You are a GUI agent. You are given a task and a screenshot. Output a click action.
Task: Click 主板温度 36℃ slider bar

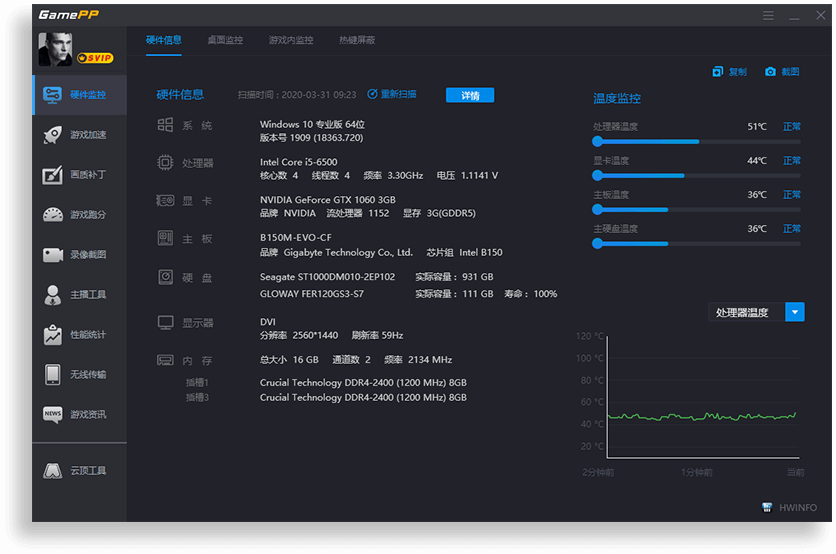pos(696,210)
